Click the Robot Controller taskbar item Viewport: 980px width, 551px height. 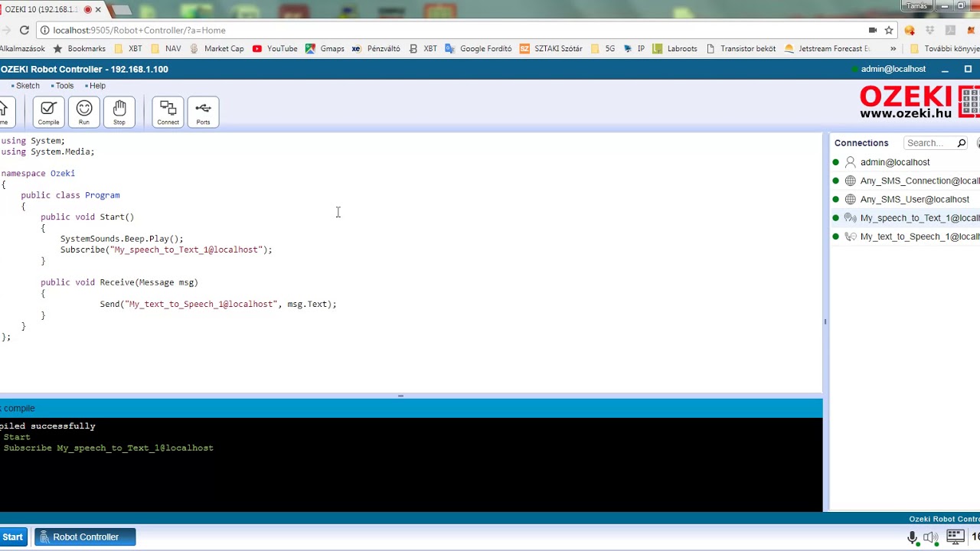point(85,537)
